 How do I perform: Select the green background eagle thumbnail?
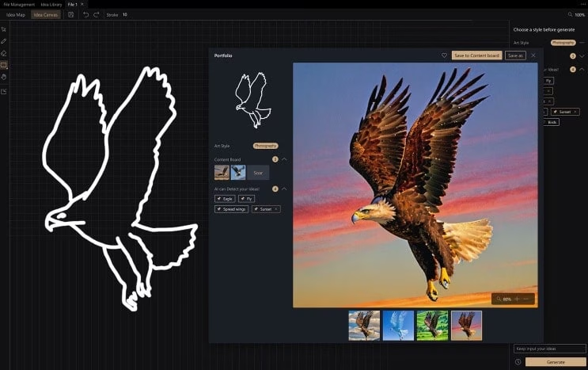coord(432,325)
